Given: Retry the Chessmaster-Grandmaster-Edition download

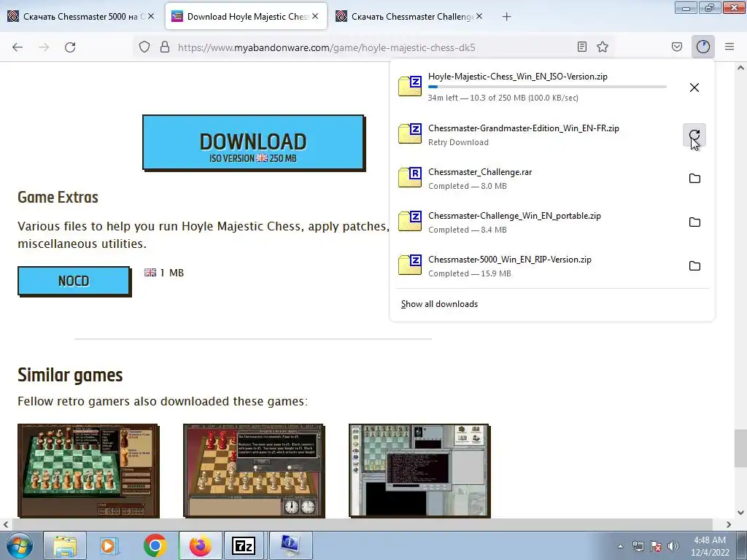Looking at the screenshot, I should [694, 135].
